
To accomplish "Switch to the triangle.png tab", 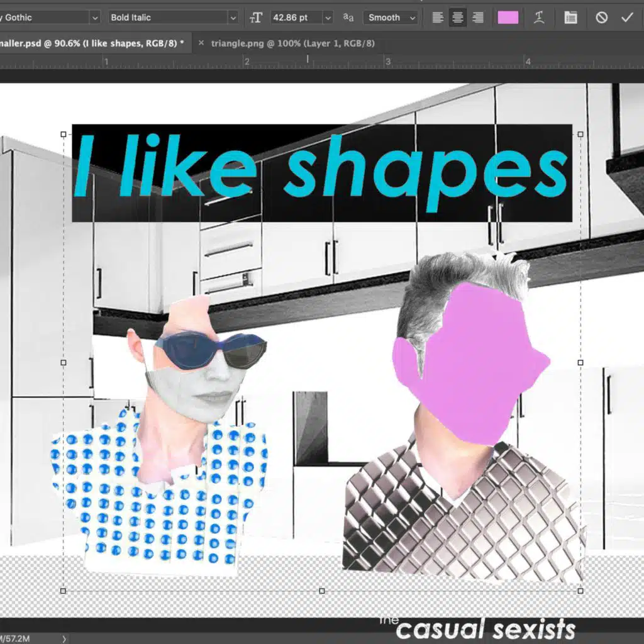I will point(292,43).
